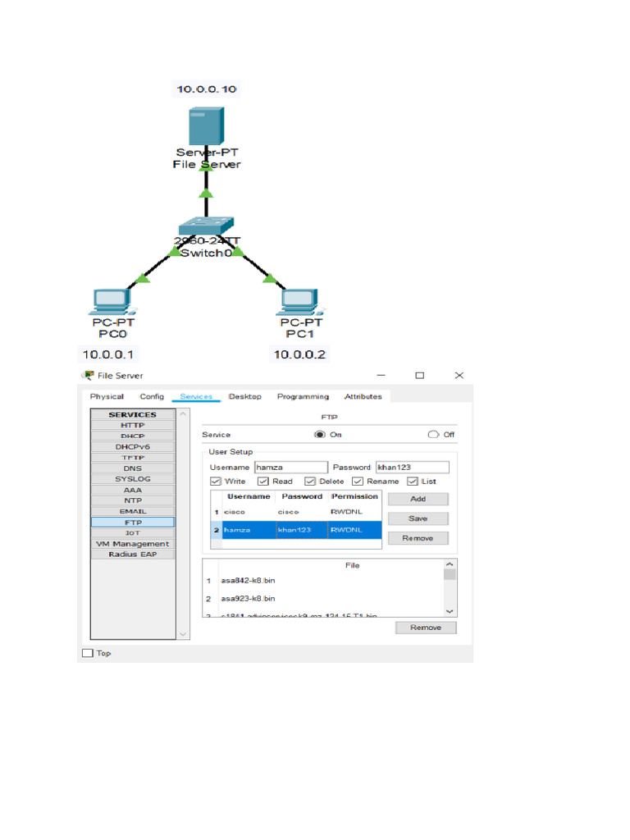Select the cisco user row
630x840 pixels.
[x=296, y=512]
